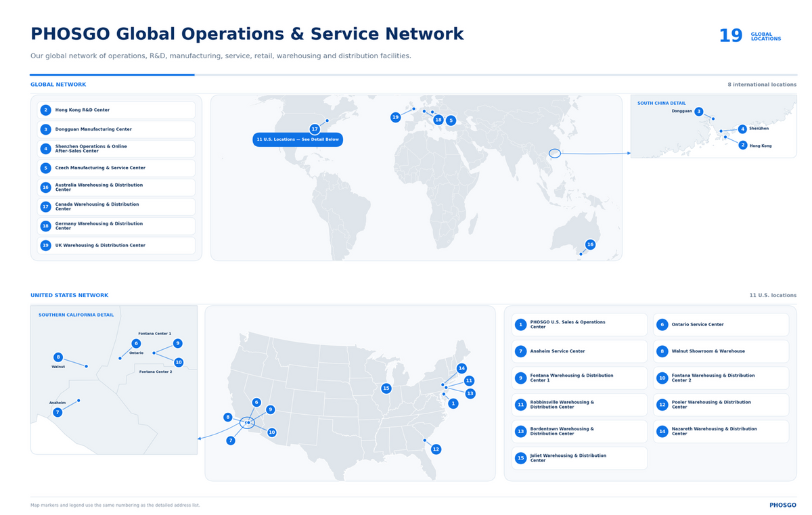Click marker 1 on the United States map
This screenshot has height=515, width=812.
click(453, 403)
